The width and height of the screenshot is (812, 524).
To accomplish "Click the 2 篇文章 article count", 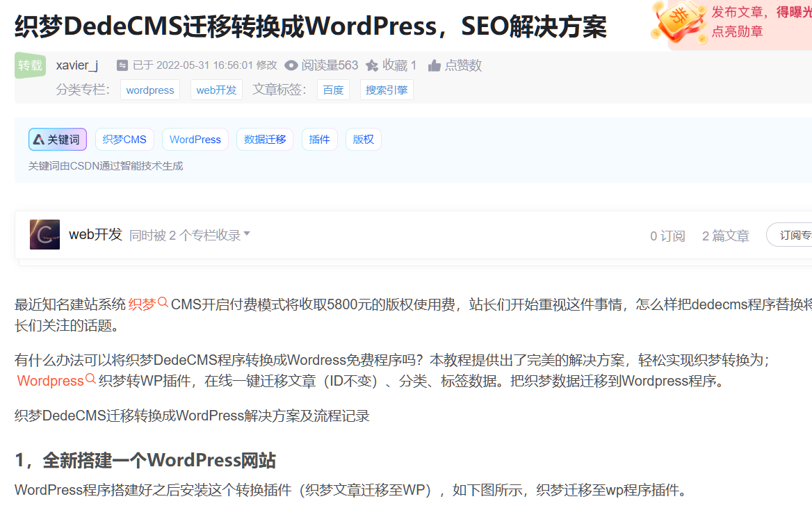I will pyautogui.click(x=726, y=236).
